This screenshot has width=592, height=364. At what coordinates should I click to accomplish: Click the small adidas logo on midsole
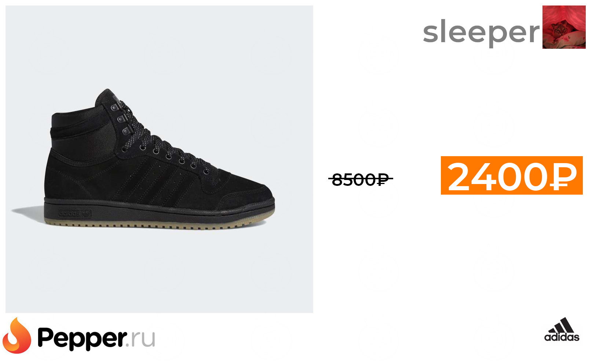coord(75,213)
